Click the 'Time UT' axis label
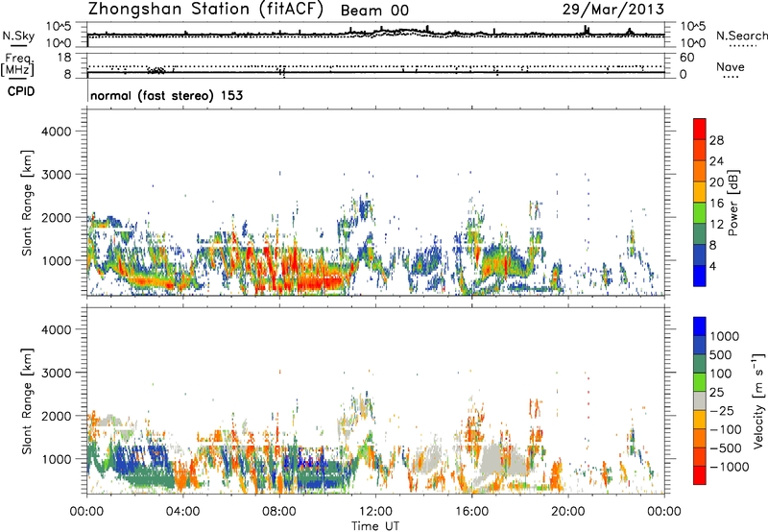768x532 pixels. click(x=375, y=526)
